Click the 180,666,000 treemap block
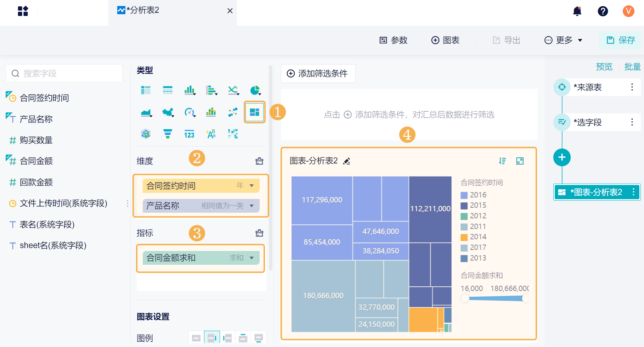644x347 pixels. pos(323,296)
